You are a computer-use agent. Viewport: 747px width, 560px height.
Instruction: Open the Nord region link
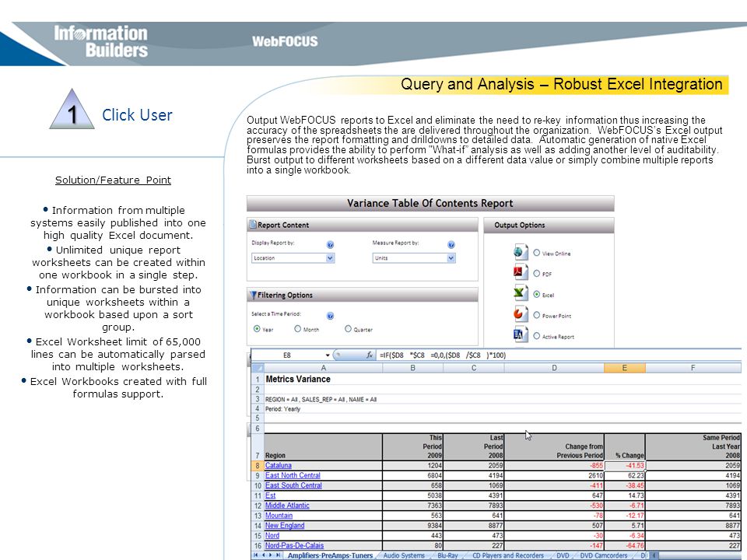point(272,535)
